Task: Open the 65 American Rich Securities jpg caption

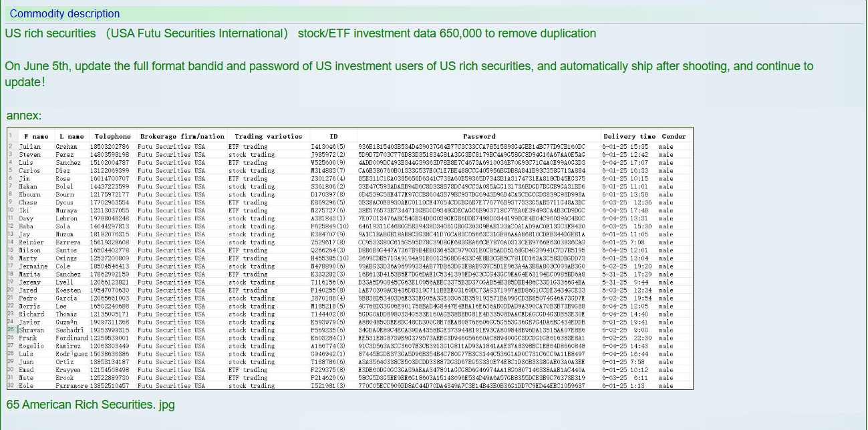Action: coord(90,405)
